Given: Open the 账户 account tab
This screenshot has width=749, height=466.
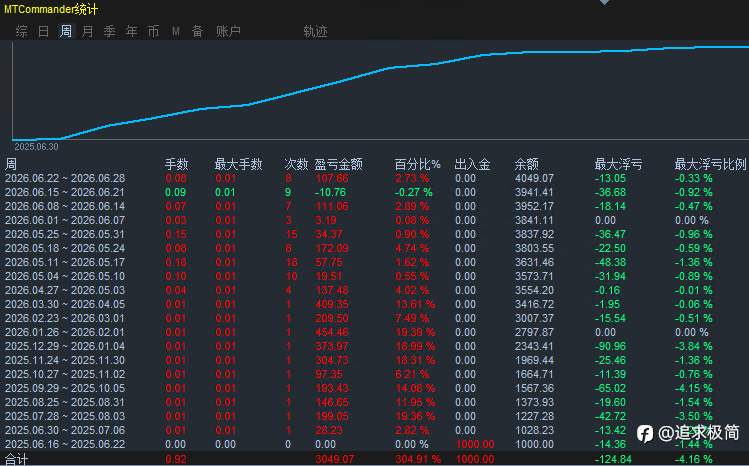Looking at the screenshot, I should tap(228, 32).
